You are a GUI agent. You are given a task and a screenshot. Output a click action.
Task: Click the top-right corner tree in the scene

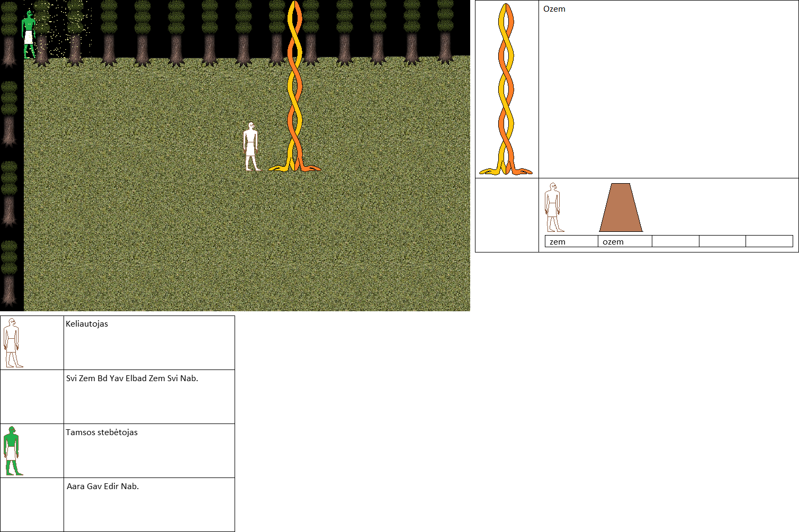pos(445,32)
